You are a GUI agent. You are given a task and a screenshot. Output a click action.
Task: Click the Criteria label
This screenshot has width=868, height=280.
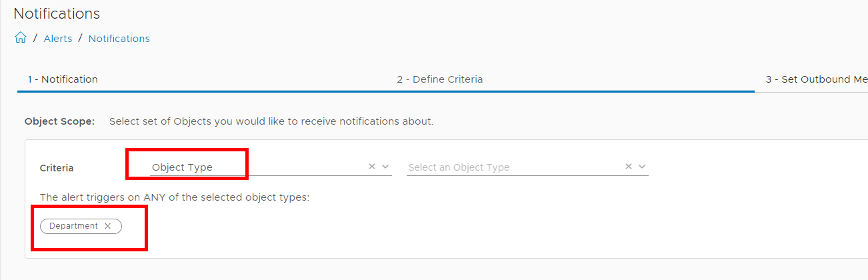57,168
